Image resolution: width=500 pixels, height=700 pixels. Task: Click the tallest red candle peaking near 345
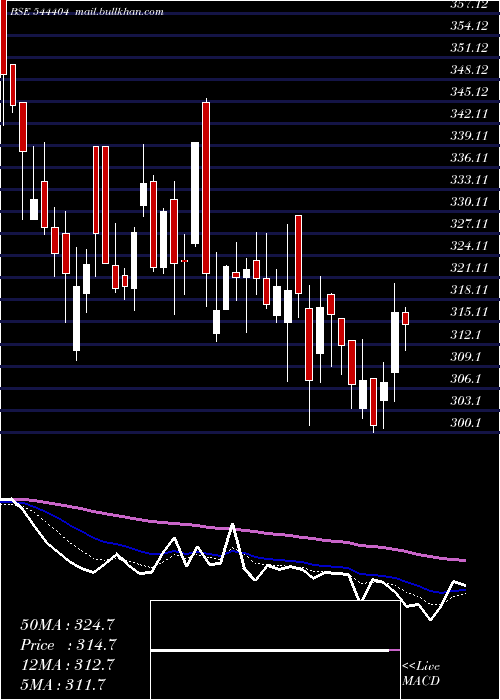click(x=206, y=188)
